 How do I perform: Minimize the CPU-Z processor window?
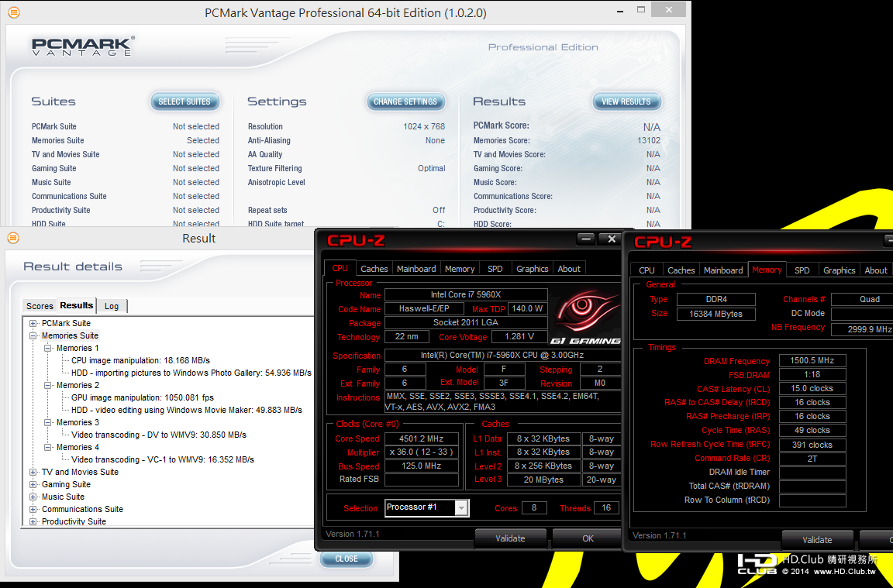(x=586, y=239)
